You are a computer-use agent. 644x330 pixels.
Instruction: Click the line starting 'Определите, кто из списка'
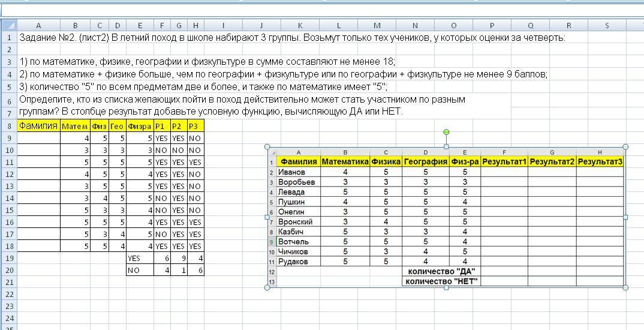click(x=242, y=100)
